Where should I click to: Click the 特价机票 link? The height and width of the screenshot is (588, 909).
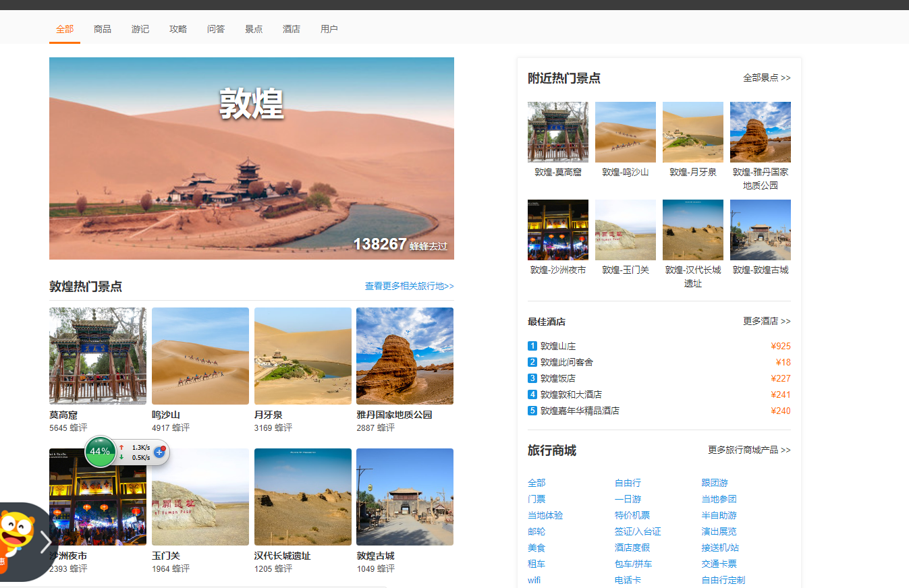[x=632, y=515]
